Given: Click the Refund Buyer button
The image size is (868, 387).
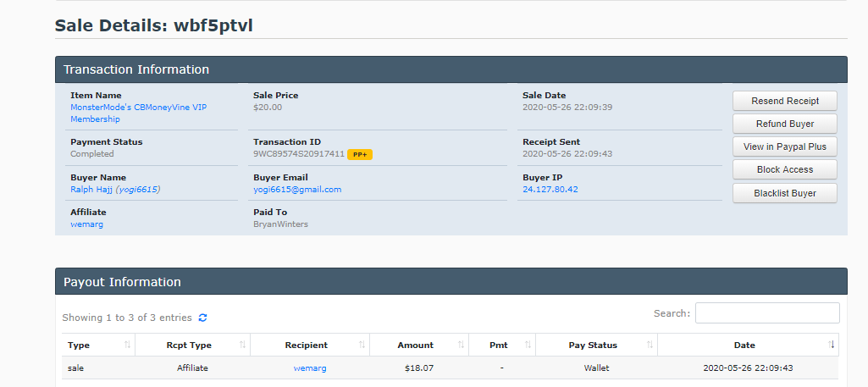Looking at the screenshot, I should tap(784, 124).
